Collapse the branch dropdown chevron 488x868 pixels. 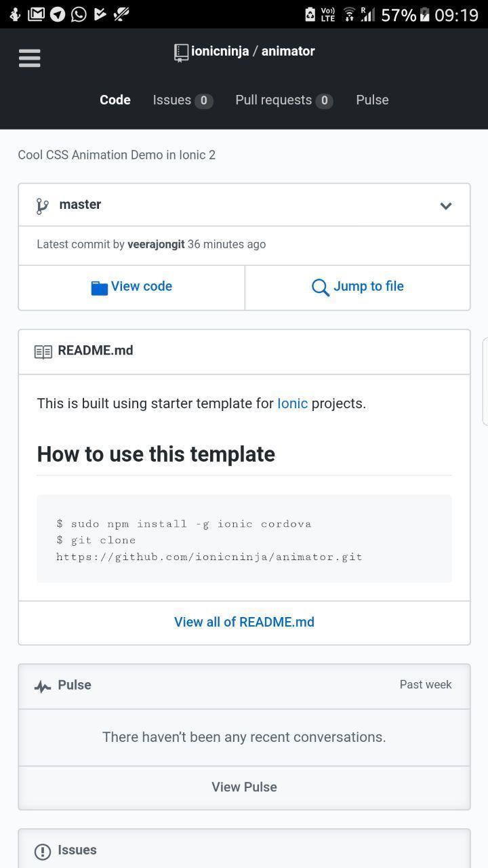click(446, 205)
